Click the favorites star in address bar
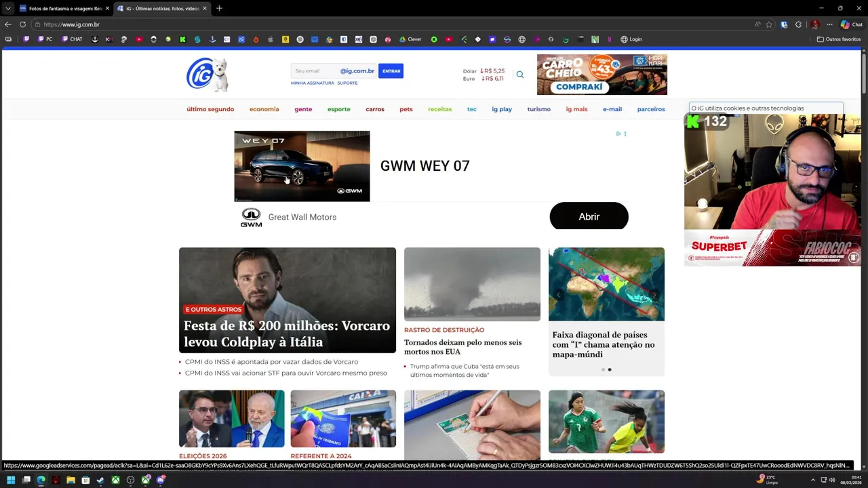Image resolution: width=868 pixels, height=488 pixels. click(x=769, y=24)
